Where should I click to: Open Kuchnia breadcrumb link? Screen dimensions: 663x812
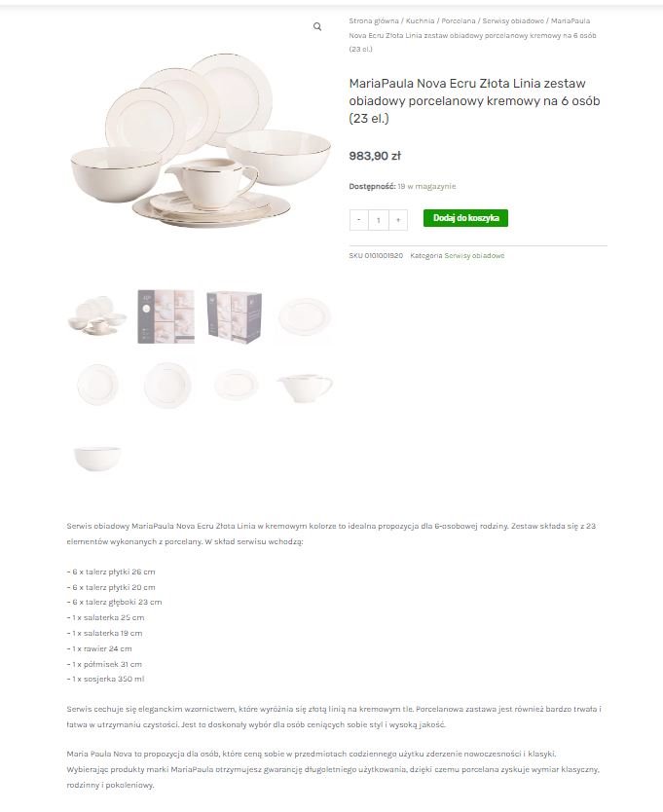(x=420, y=20)
